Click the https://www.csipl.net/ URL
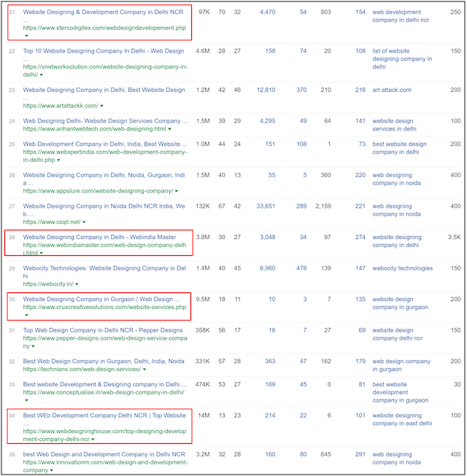Screen dimensions: 467x476 [x=52, y=222]
